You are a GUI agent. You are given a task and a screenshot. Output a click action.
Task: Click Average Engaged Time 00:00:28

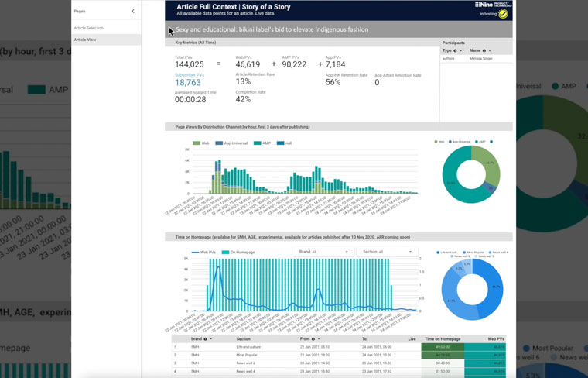[190, 99]
